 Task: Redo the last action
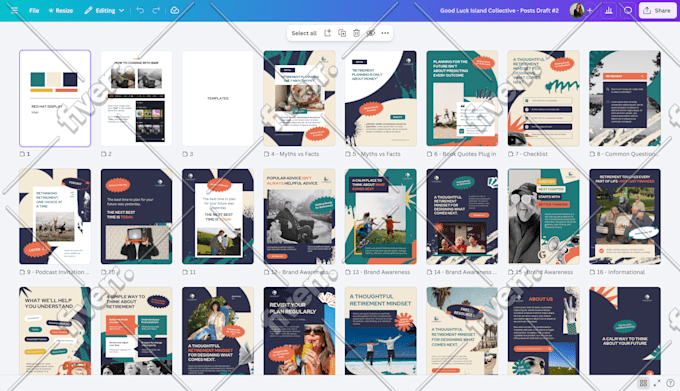(156, 10)
